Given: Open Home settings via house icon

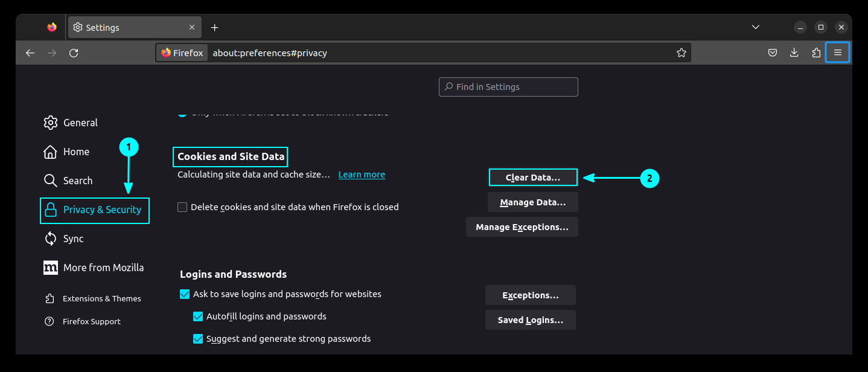Looking at the screenshot, I should coord(51,152).
